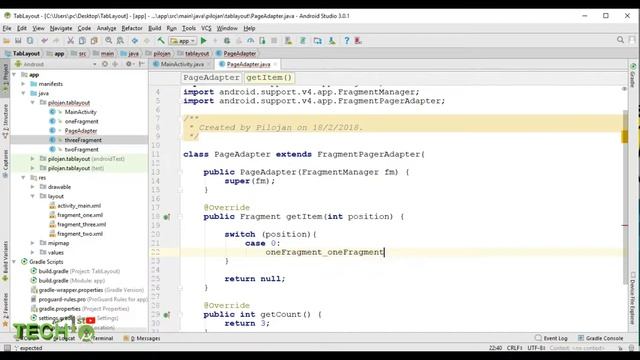Click the getItem() method breadcrumb
Viewport: 640px width, 360px height.
coord(269,78)
